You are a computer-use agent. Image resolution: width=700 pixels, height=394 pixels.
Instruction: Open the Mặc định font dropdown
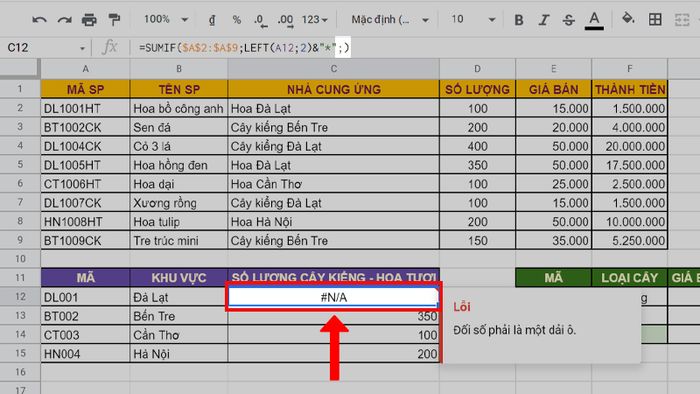click(x=389, y=20)
